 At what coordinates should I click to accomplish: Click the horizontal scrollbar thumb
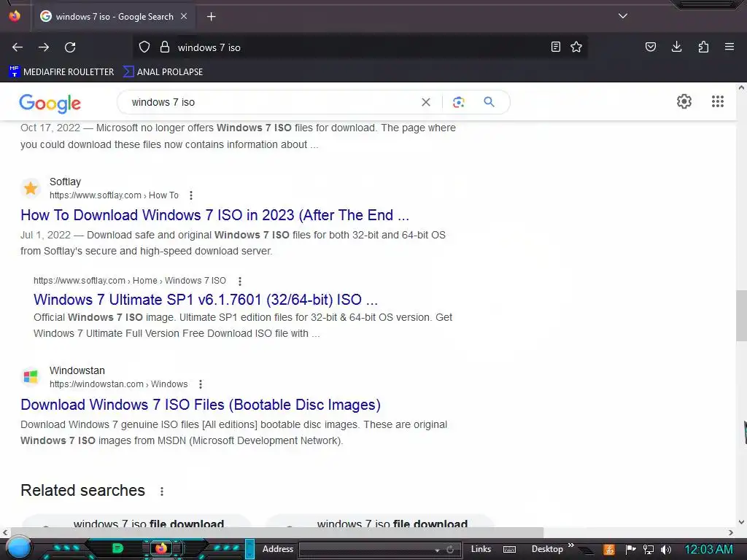pyautogui.click(x=276, y=532)
